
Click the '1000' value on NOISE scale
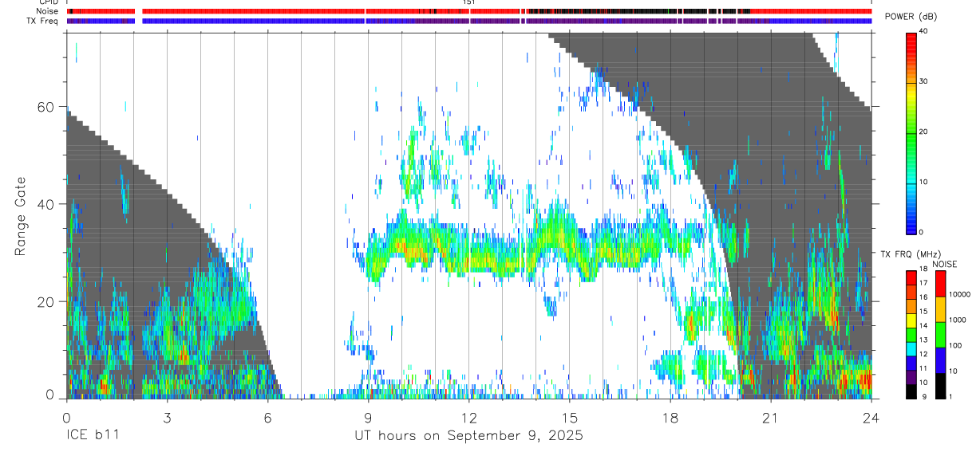(958, 320)
